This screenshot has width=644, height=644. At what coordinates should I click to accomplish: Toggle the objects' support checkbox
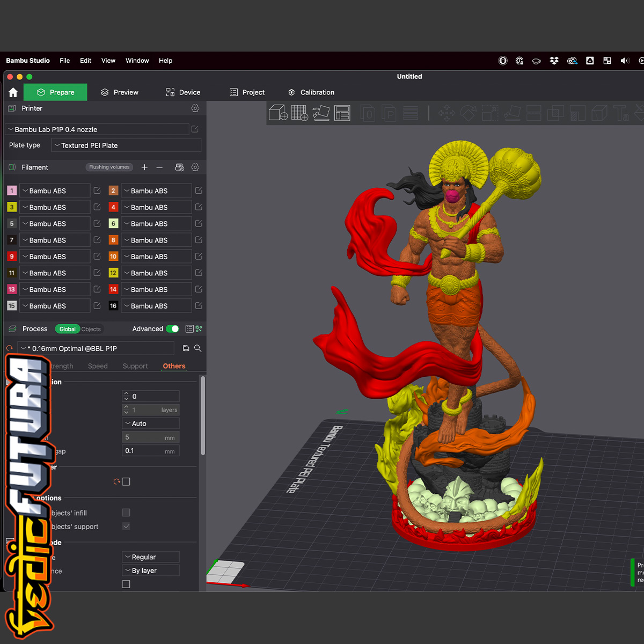coord(126,526)
